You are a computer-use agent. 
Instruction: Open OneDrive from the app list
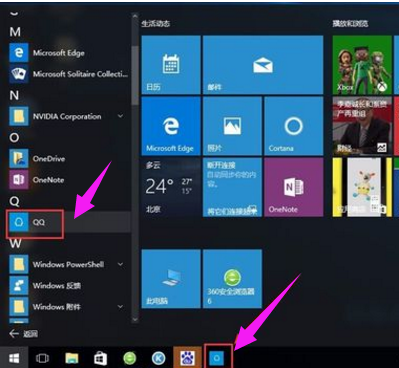point(68,159)
